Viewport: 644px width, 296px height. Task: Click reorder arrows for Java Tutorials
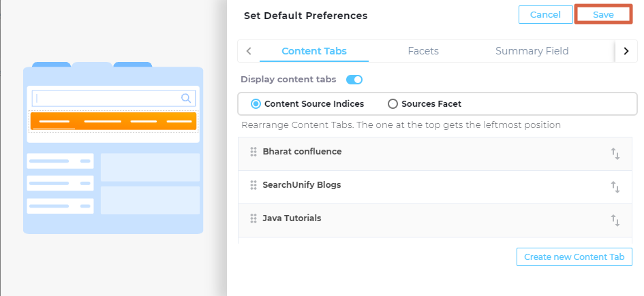615,220
